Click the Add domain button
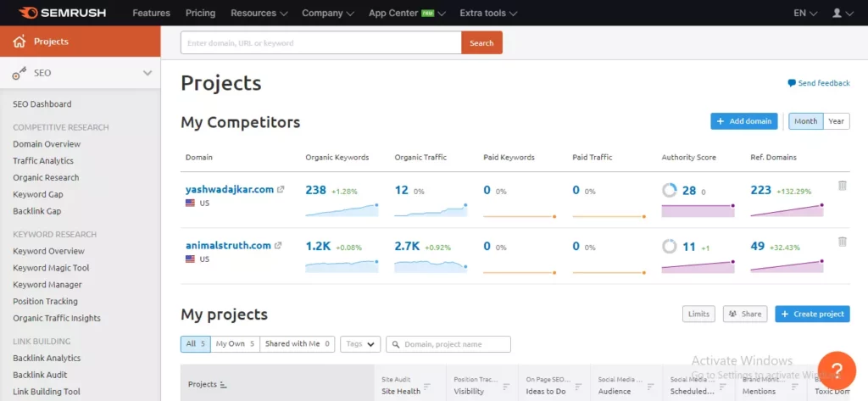This screenshot has width=868, height=401. pos(744,121)
